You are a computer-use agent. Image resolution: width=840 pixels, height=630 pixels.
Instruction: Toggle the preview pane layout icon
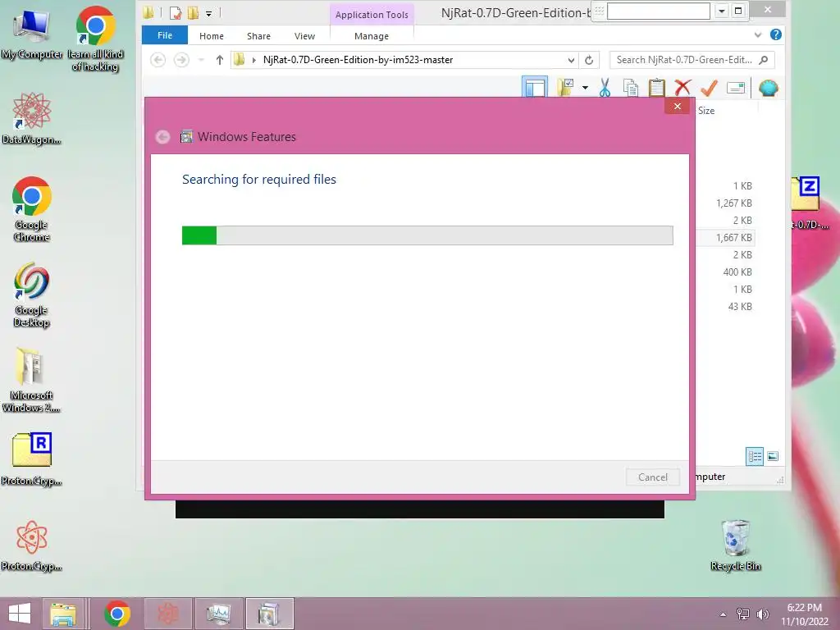[535, 87]
